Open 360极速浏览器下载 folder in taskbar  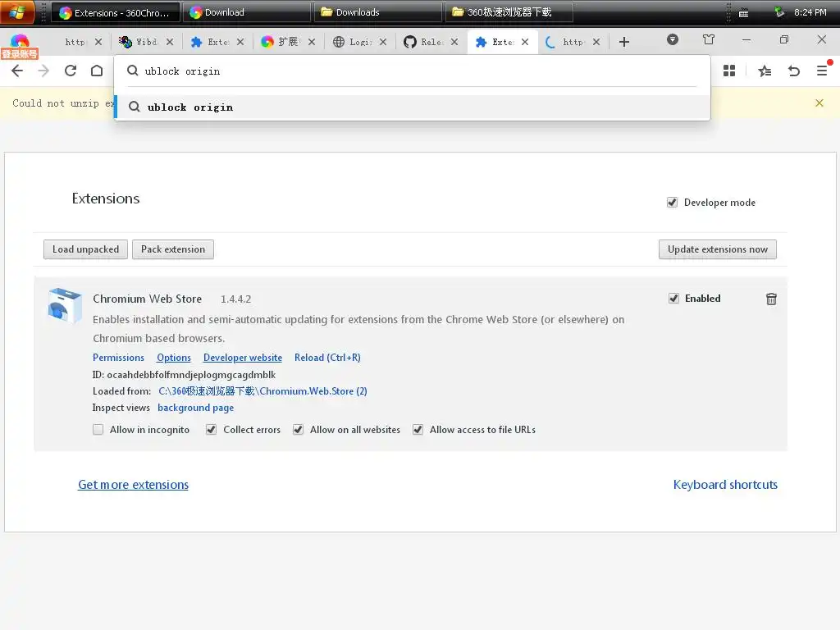[509, 12]
